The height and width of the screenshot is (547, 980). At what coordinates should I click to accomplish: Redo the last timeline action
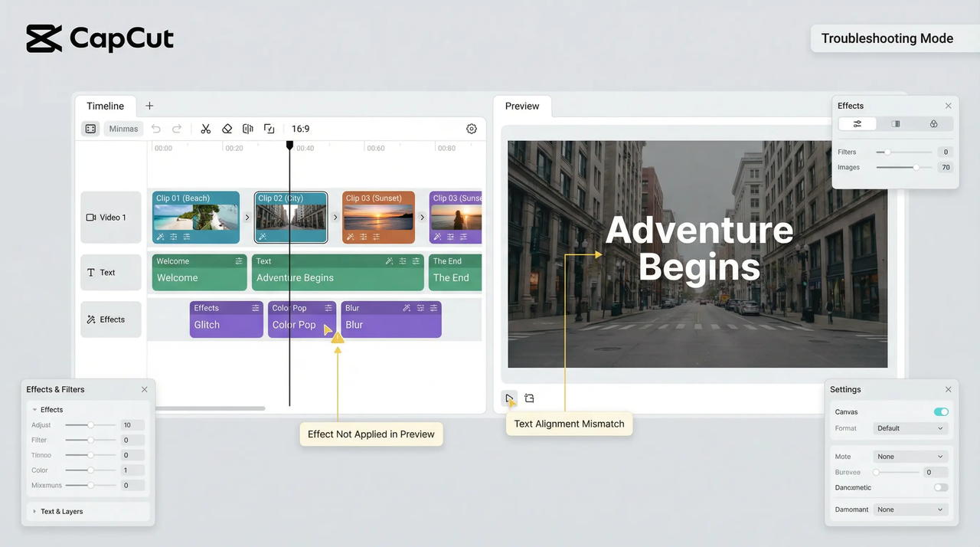coord(177,129)
